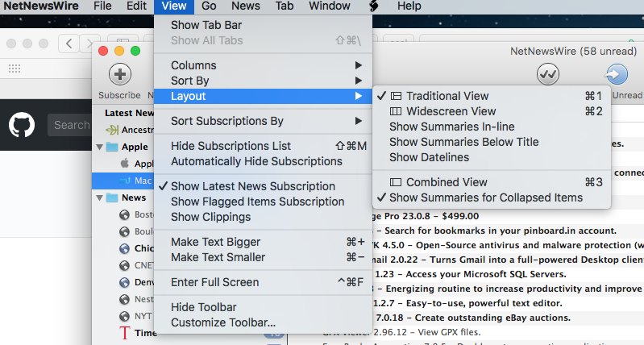Open the headline about eBay auctions
This screenshot has width=644, height=345.
click(472, 318)
